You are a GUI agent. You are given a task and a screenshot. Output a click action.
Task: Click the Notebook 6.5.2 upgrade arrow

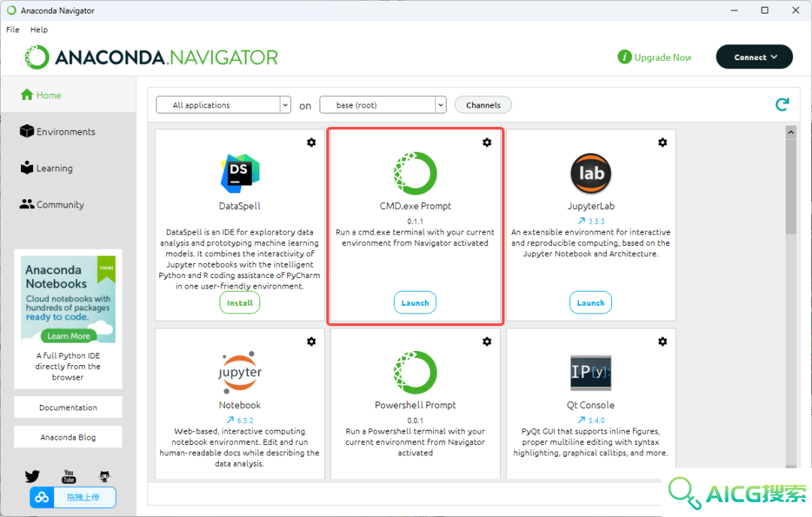pyautogui.click(x=231, y=420)
